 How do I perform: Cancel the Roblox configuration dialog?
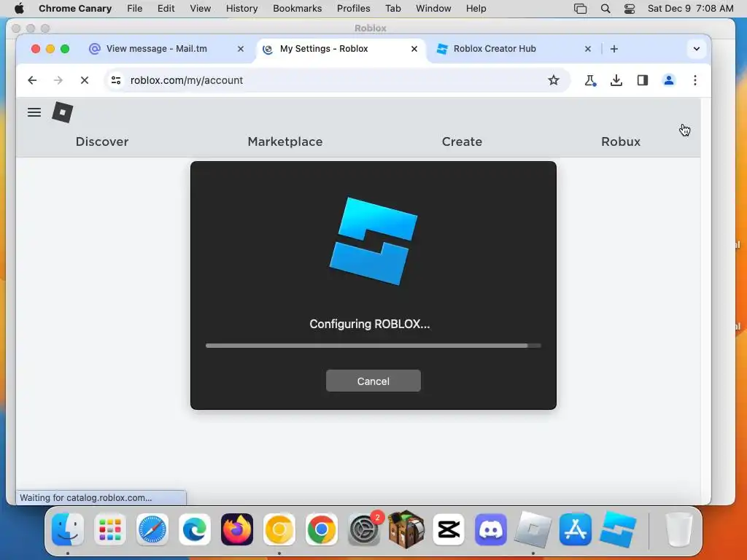point(373,381)
